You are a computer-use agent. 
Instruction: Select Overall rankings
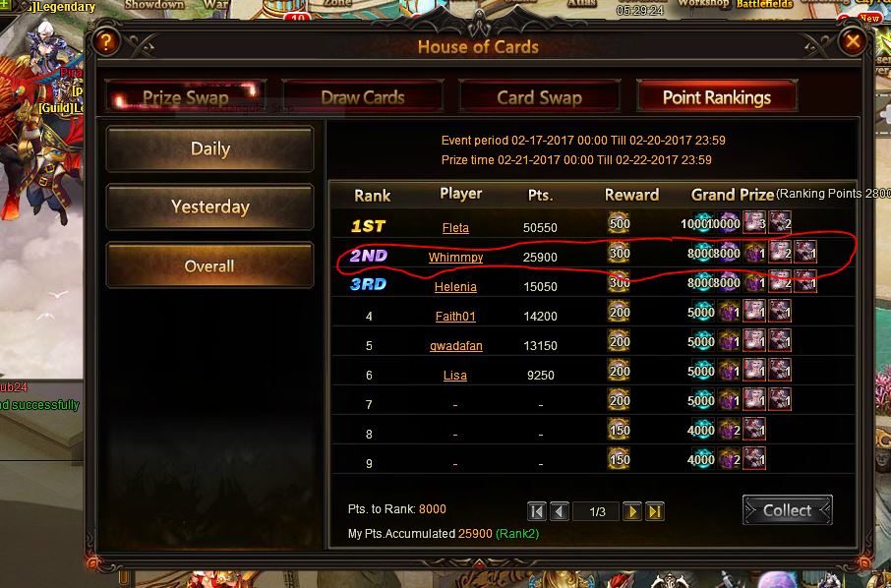[x=209, y=265]
